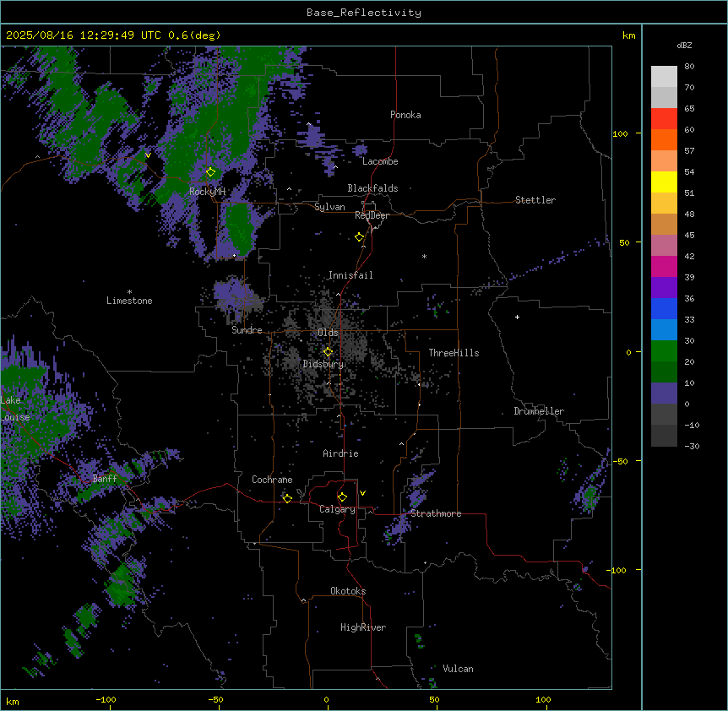Select the km unit label at bottom left
The image size is (728, 711).
pos(13,701)
